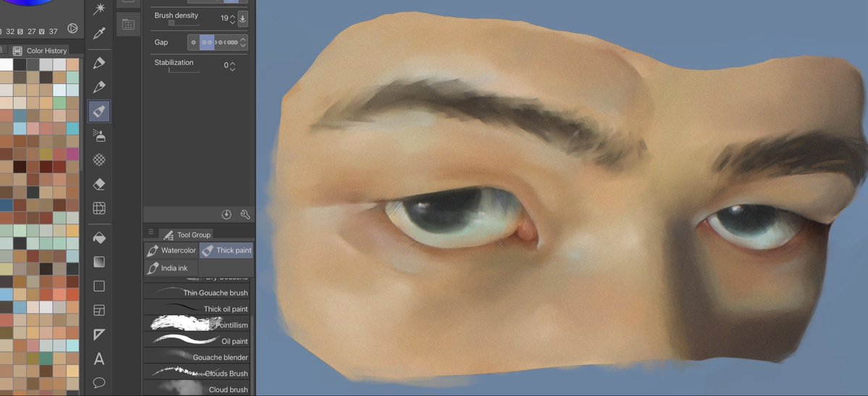Screen dimensions: 868x396
Task: Adjust the Gap selector stepper arrows
Action: 243,42
